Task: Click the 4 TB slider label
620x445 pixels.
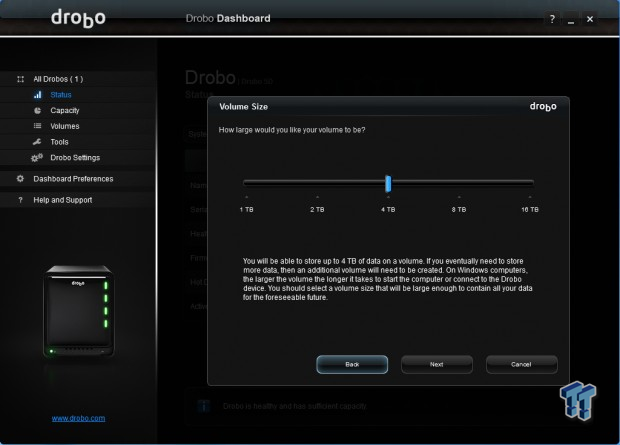Action: point(388,210)
